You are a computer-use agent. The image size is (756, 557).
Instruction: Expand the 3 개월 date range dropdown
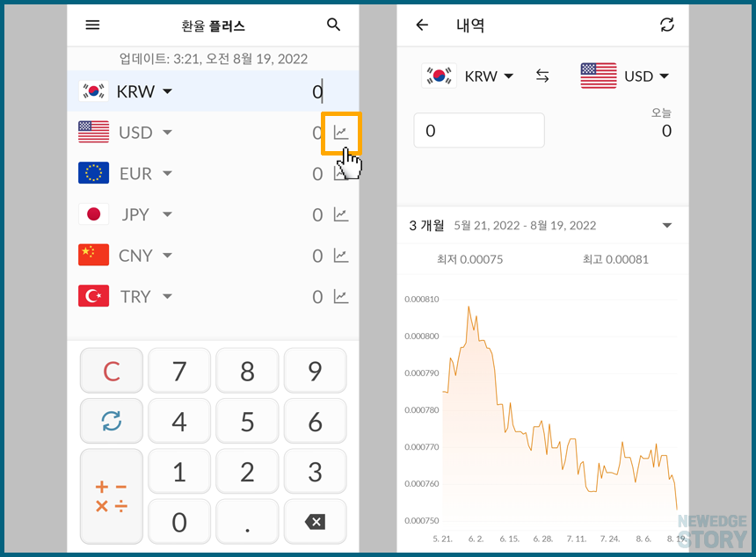665,225
